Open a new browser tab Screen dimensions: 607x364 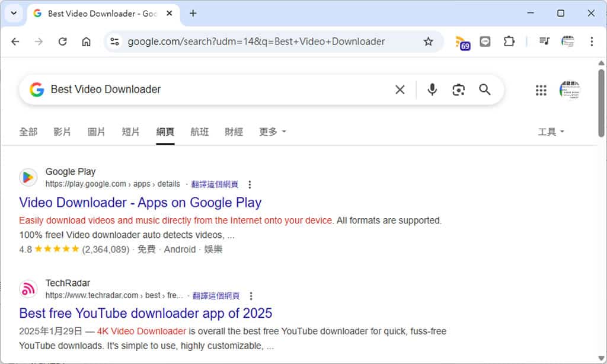coord(193,13)
